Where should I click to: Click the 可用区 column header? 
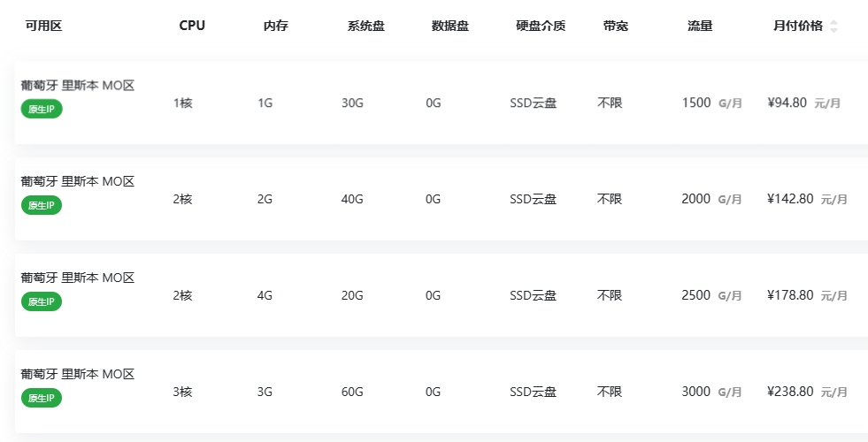(43, 26)
